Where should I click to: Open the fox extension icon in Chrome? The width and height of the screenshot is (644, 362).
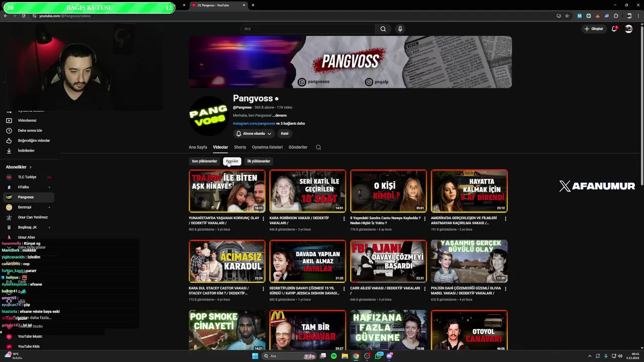click(x=598, y=16)
